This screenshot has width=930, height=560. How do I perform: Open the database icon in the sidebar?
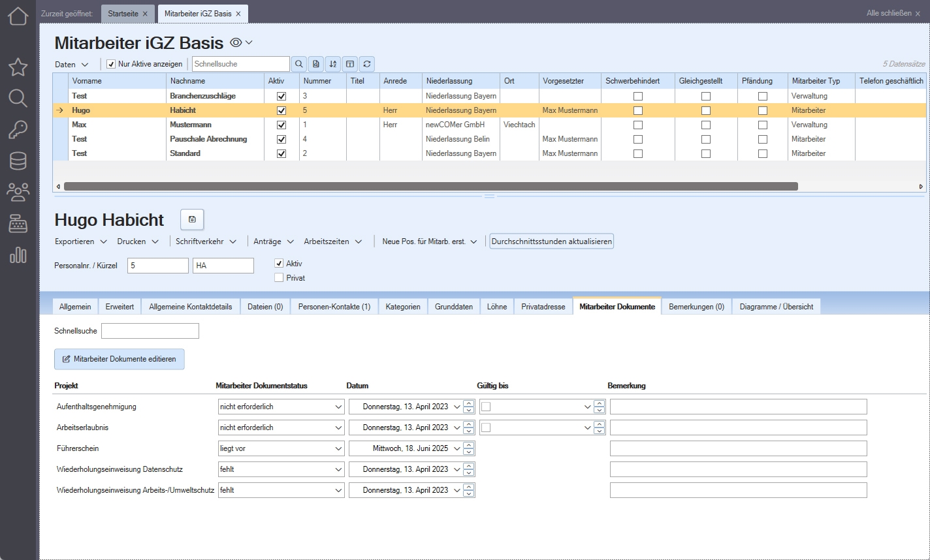tap(18, 161)
